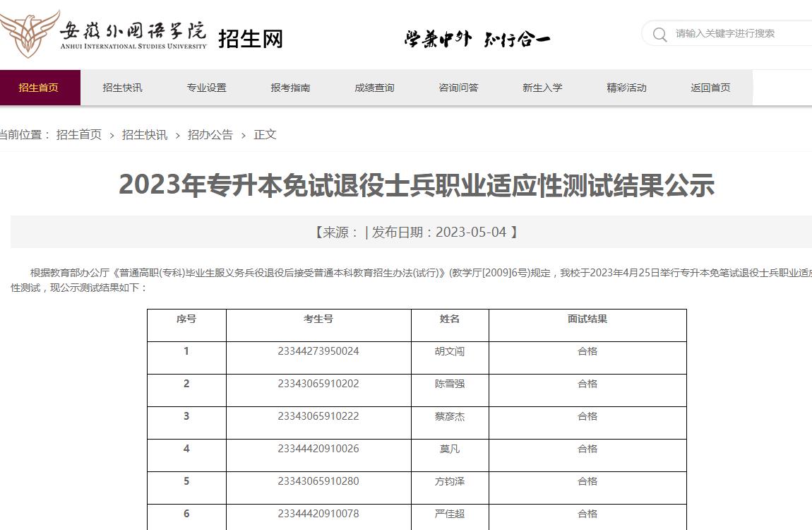Click the Anhui International Studies University name
812x530 pixels.
133,35
